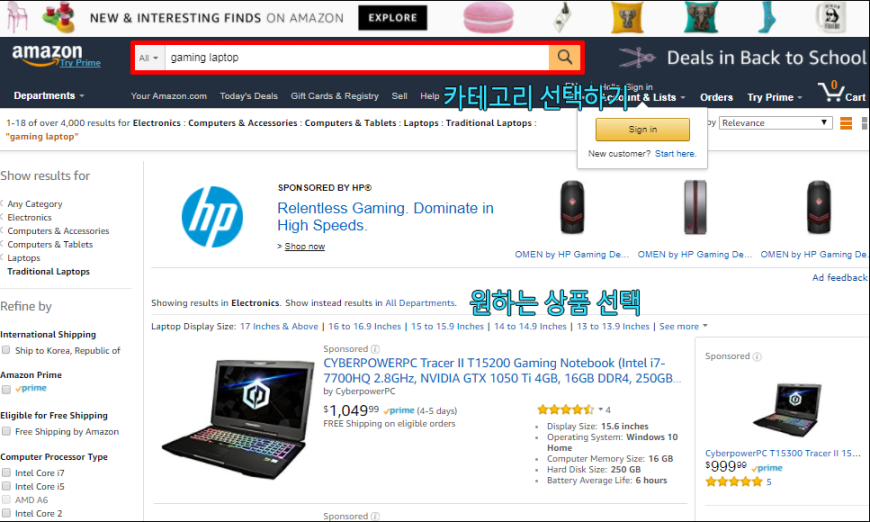Click the pink macaron item in banner
The image size is (870, 522).
coord(488,17)
